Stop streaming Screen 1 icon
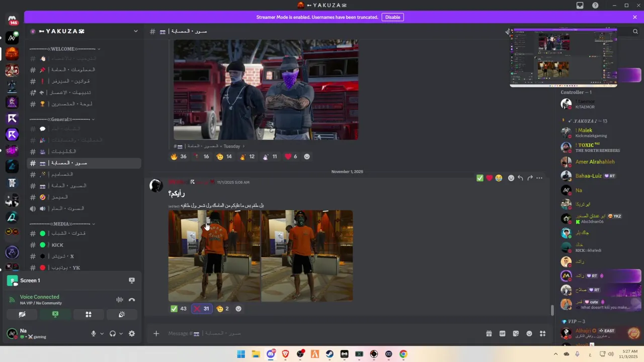Screen dimensions: 644x362 click(x=132, y=281)
